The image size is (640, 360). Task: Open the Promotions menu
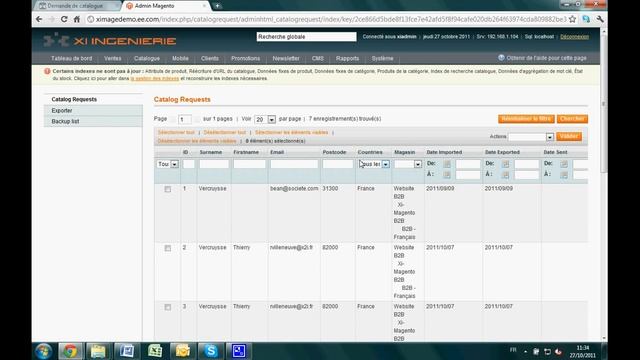pos(245,58)
